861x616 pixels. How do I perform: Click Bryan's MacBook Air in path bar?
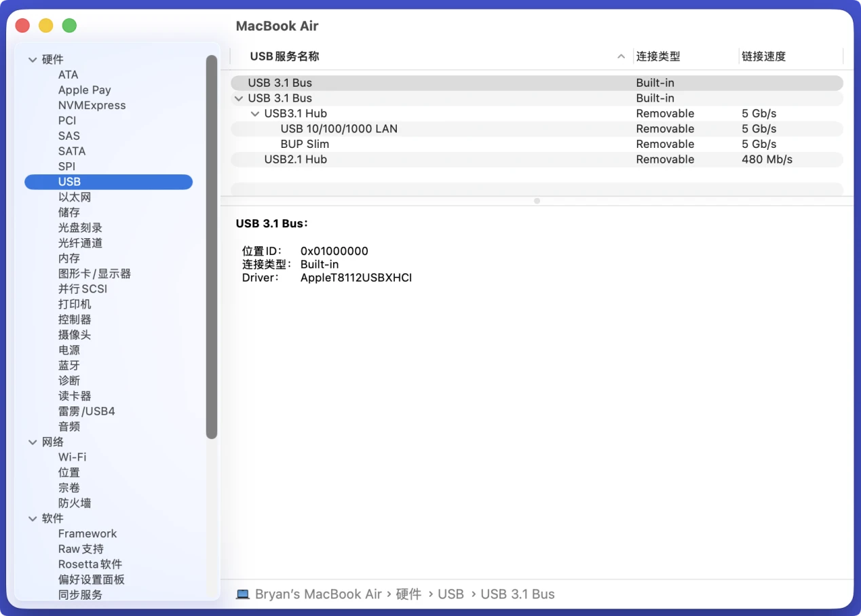[x=318, y=594]
